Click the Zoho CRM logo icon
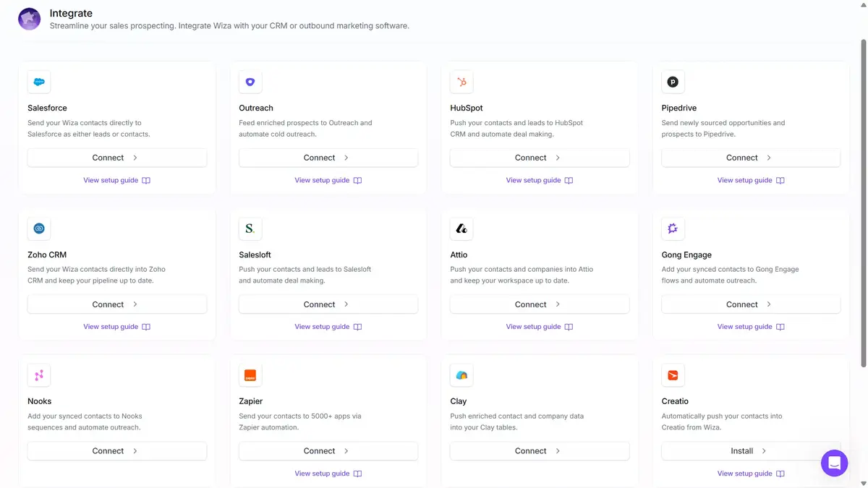Screen dimensions: 868x488 pos(39,228)
